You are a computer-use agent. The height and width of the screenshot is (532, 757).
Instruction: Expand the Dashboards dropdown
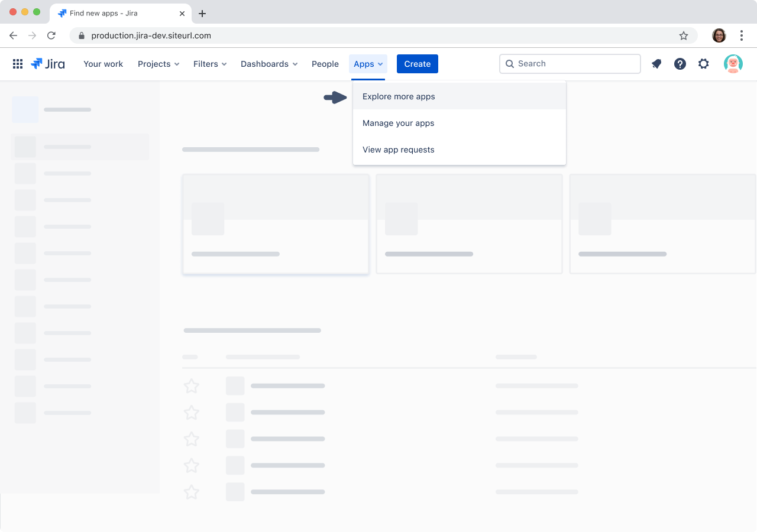click(x=268, y=64)
